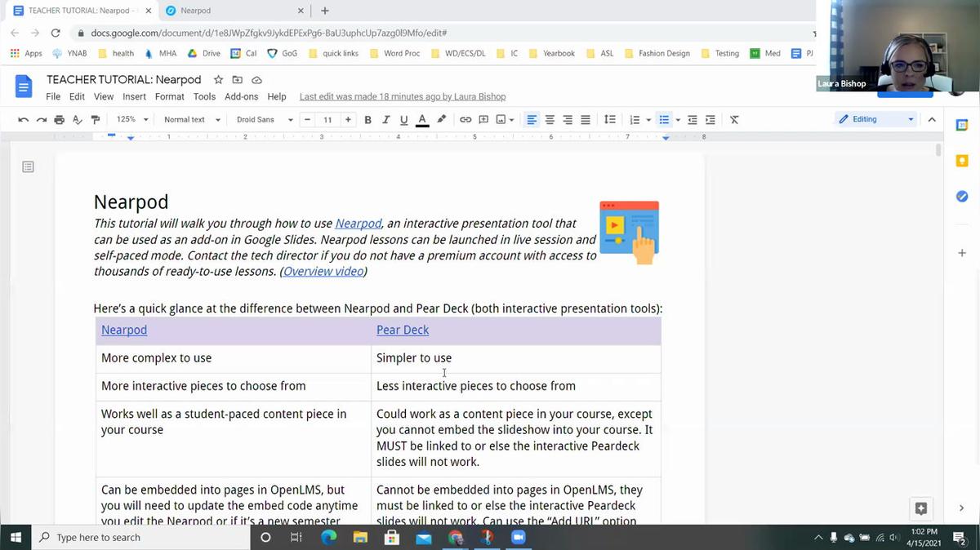The height and width of the screenshot is (550, 980).
Task: Expand numbered list style options
Action: [x=648, y=120]
